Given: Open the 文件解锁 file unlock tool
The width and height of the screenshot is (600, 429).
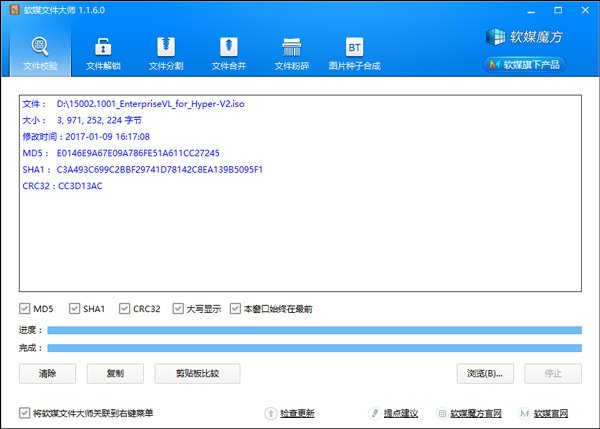Looking at the screenshot, I should tap(103, 54).
